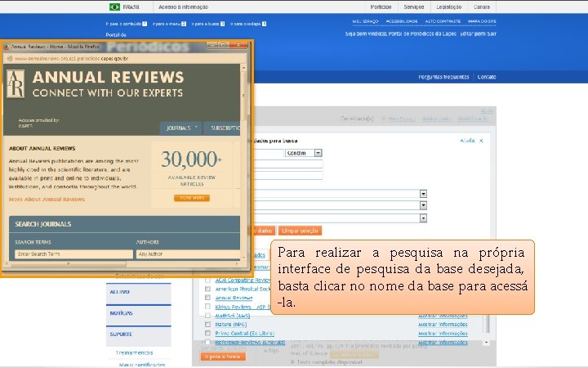Image resolution: width=588 pixels, height=368 pixels.
Task: Click the star icon next to Meu Espaço link
Action: pyautogui.click(x=383, y=119)
